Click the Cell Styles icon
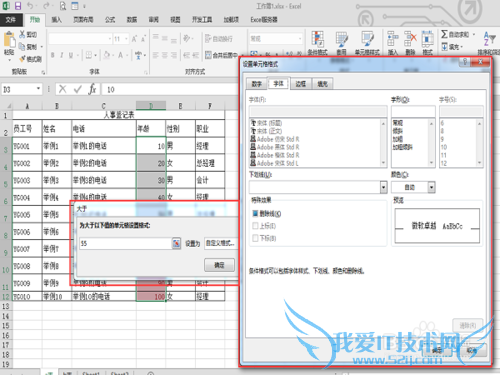The width and height of the screenshot is (500, 375). coord(367,39)
